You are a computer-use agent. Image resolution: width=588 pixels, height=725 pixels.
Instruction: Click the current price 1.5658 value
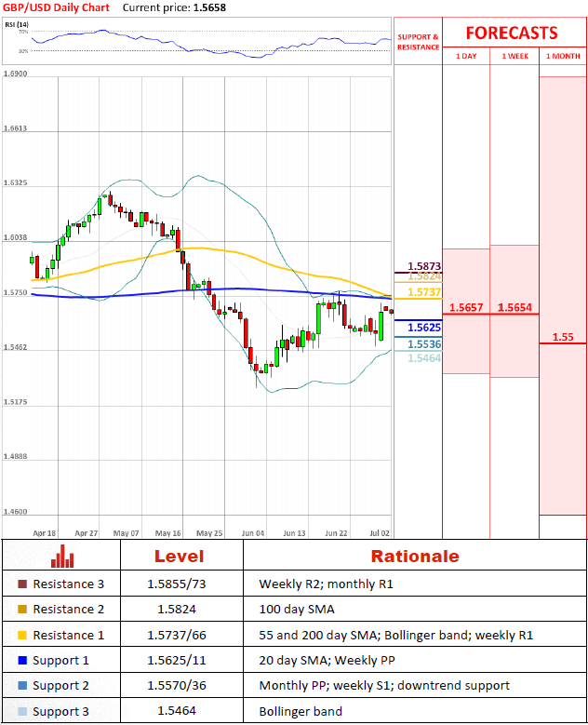click(x=209, y=7)
